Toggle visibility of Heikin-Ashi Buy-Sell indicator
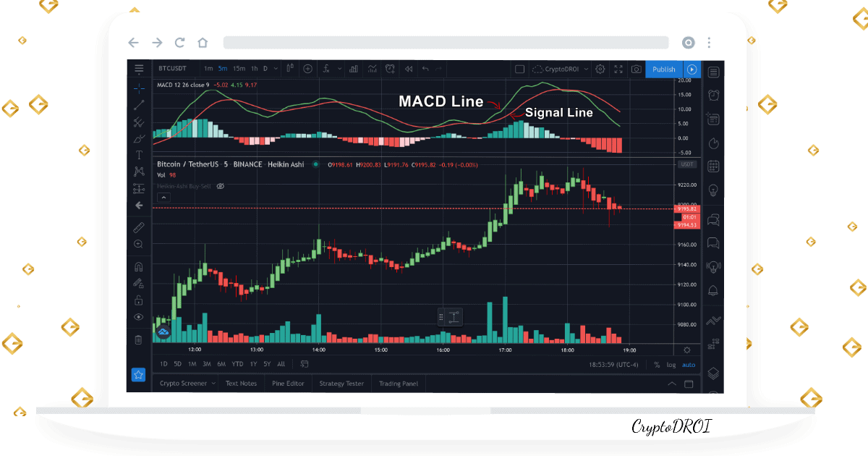 click(221, 186)
